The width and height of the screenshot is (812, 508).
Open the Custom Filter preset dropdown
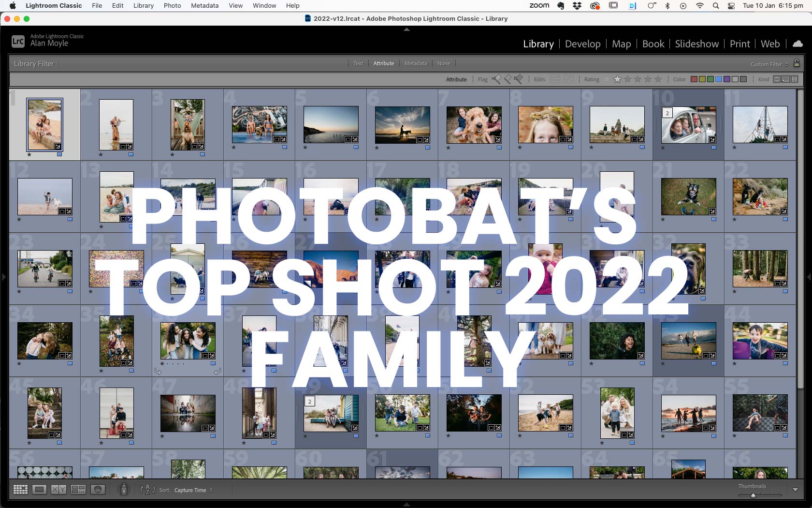769,64
